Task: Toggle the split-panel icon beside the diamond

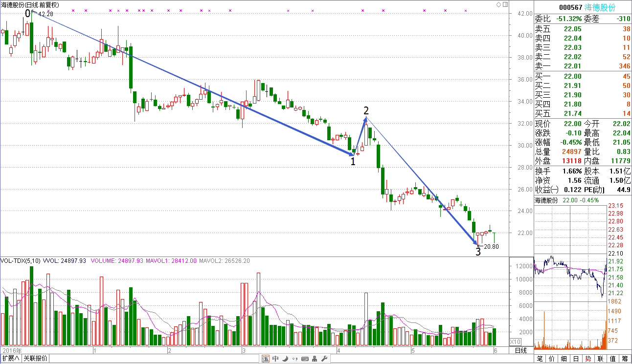Action: click(x=505, y=4)
